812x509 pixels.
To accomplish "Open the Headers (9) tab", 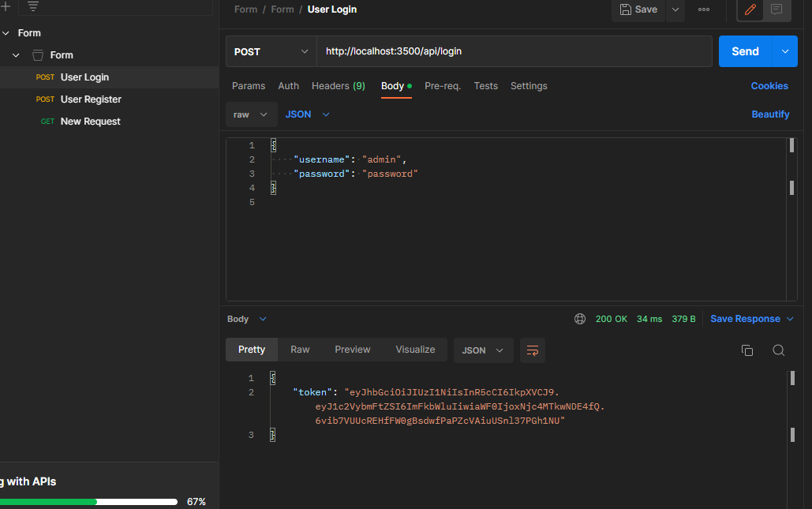I will click(339, 86).
